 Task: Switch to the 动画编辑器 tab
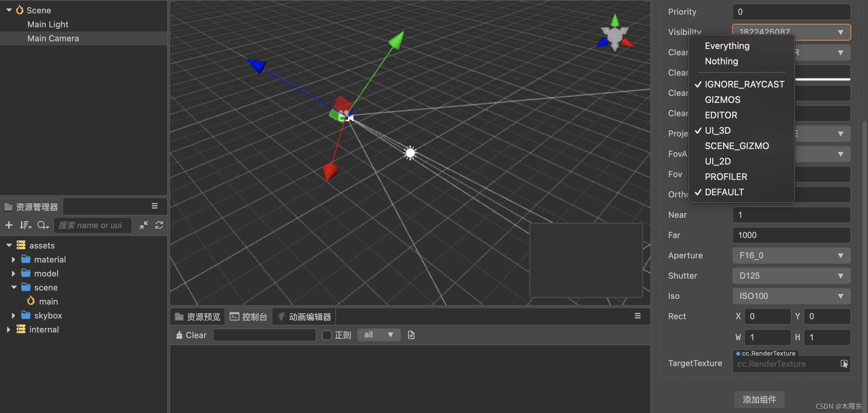304,317
